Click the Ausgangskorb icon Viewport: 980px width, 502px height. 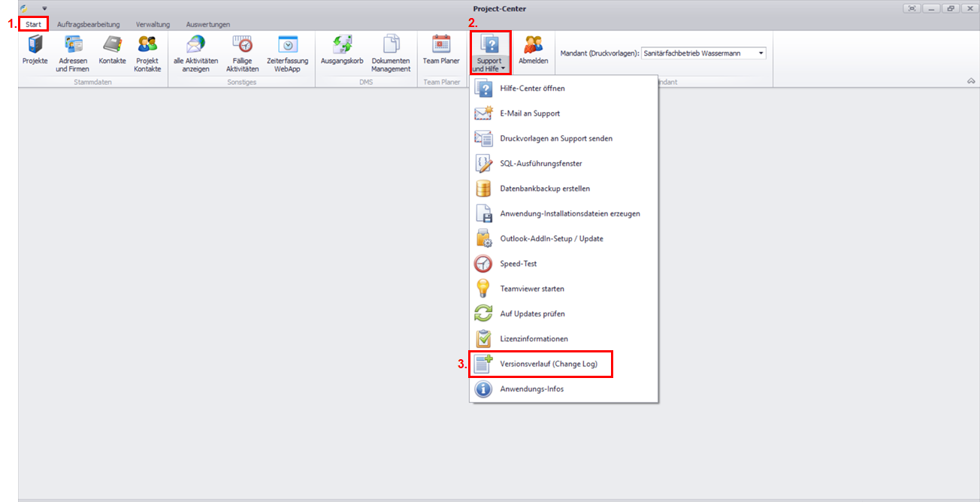(x=342, y=45)
